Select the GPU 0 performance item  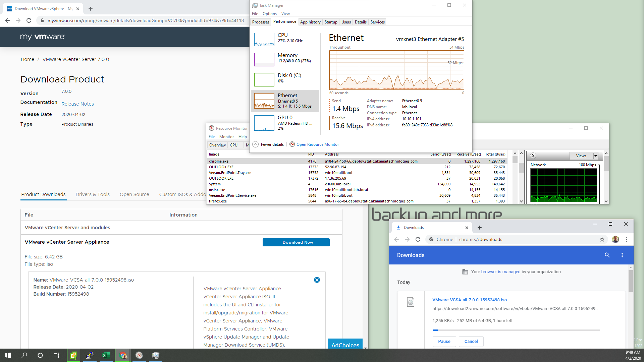pyautogui.click(x=285, y=123)
